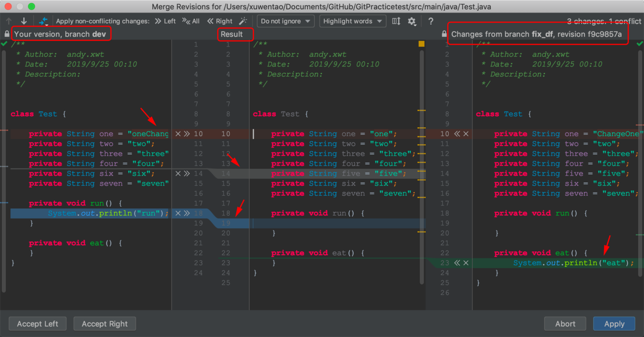This screenshot has width=644, height=337.
Task: Click line number 26 in right pane gutter
Action: pyautogui.click(x=445, y=292)
